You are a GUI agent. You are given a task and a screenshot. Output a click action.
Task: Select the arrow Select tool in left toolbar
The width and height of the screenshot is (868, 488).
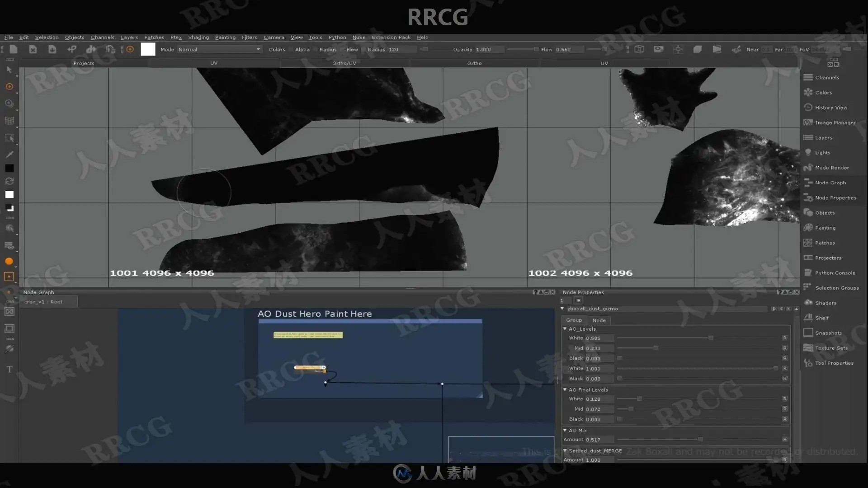[x=9, y=70]
